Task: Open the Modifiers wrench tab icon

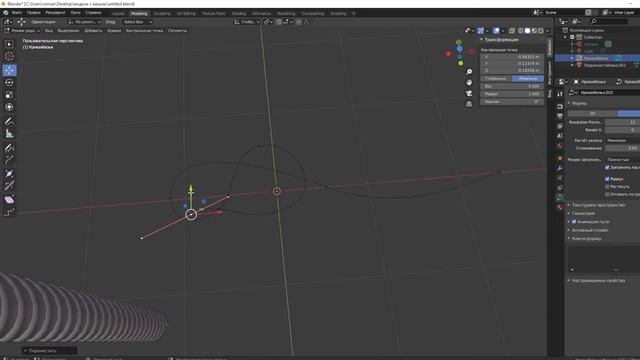Action: coord(560,168)
